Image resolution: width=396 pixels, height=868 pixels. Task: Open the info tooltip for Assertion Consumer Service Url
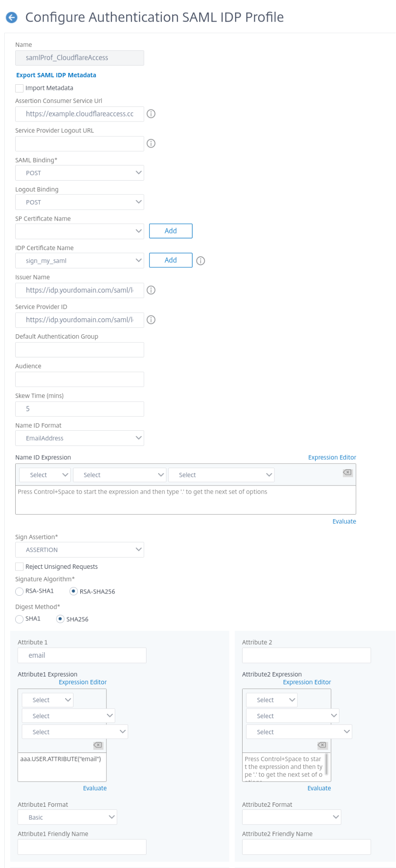pyautogui.click(x=151, y=114)
